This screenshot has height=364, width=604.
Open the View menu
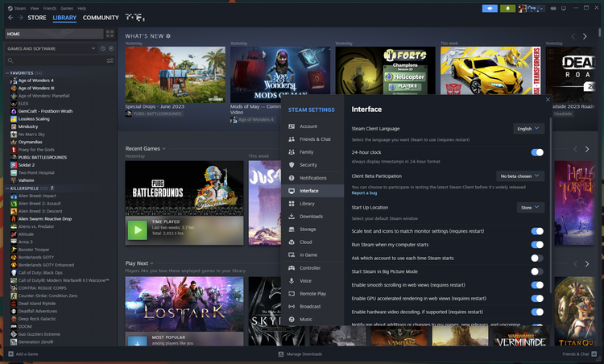tap(35, 8)
